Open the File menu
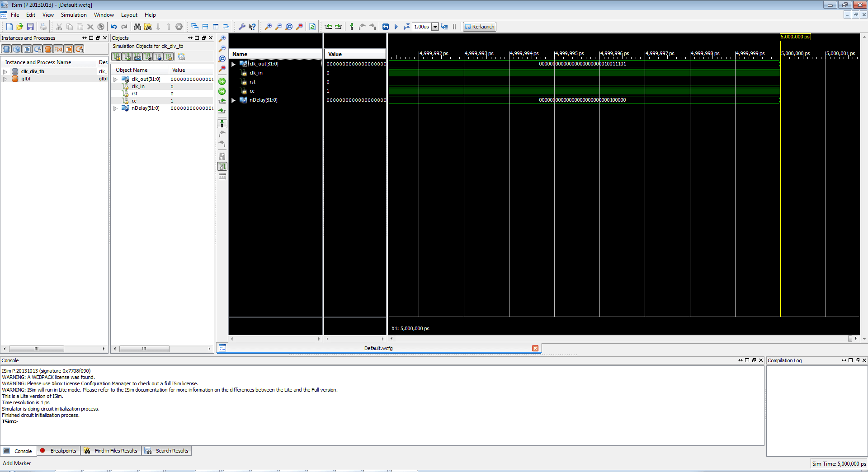This screenshot has width=868, height=472. (x=15, y=15)
